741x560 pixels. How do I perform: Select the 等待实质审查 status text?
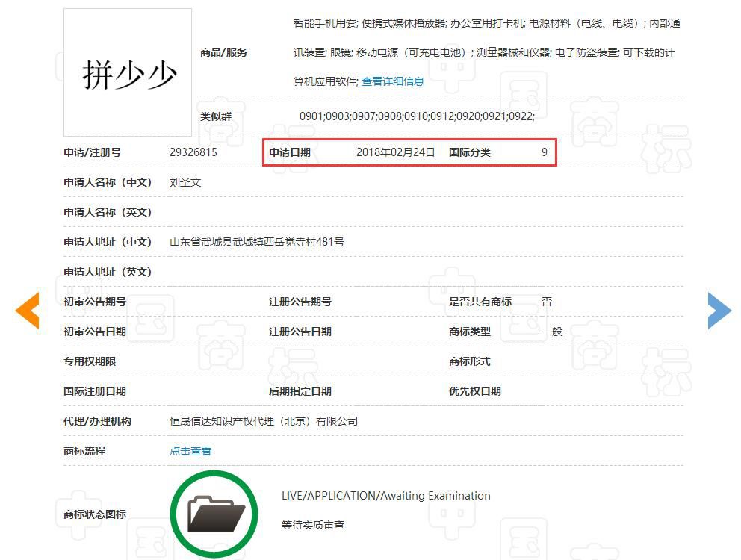point(313,526)
